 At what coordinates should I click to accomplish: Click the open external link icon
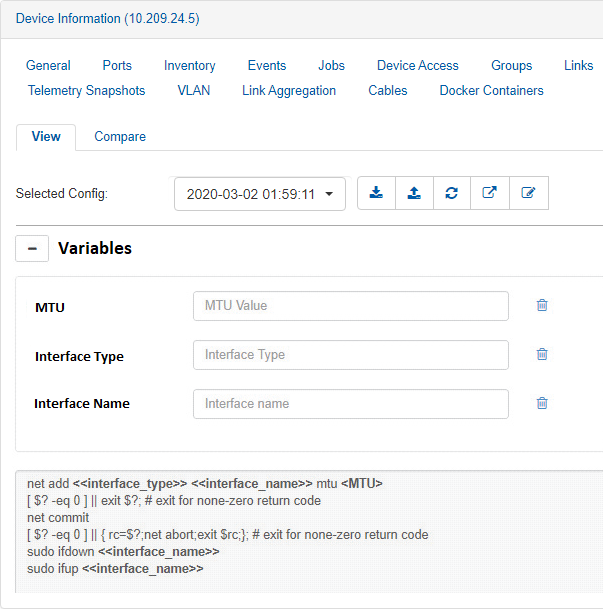pyautogui.click(x=490, y=193)
